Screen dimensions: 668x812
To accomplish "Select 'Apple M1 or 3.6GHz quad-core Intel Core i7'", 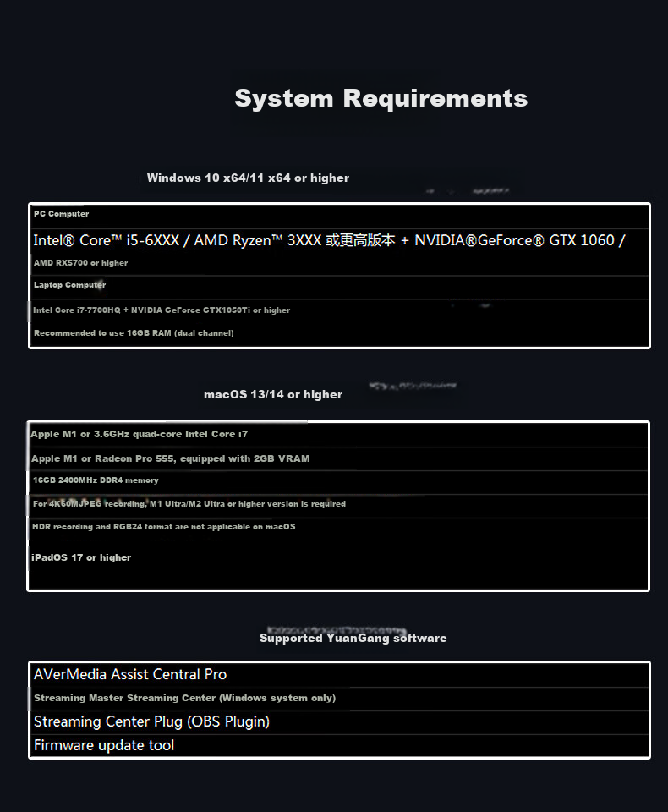I will (x=139, y=434).
